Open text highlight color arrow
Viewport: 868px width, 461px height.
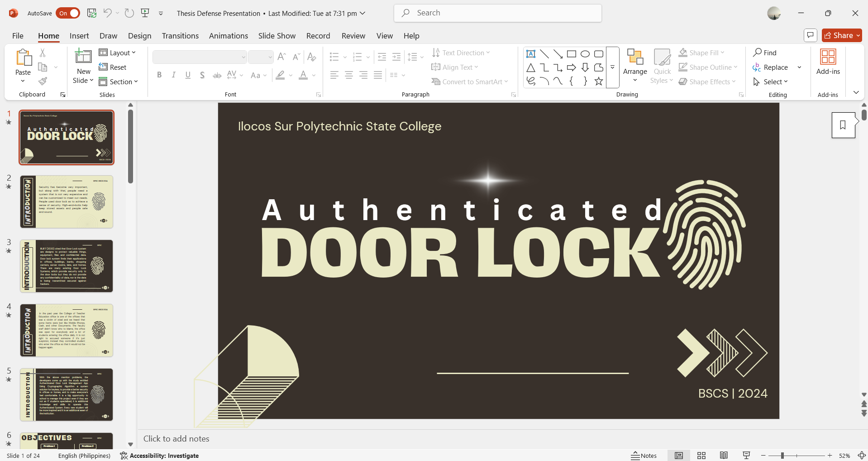tap(291, 75)
